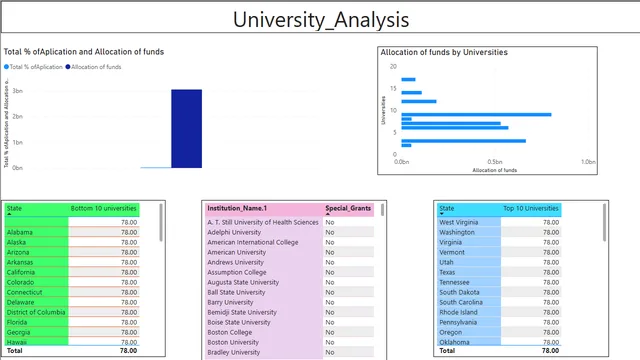Click the 'Top 10 Universities' column header
The width and height of the screenshot is (640, 360).
(531, 209)
